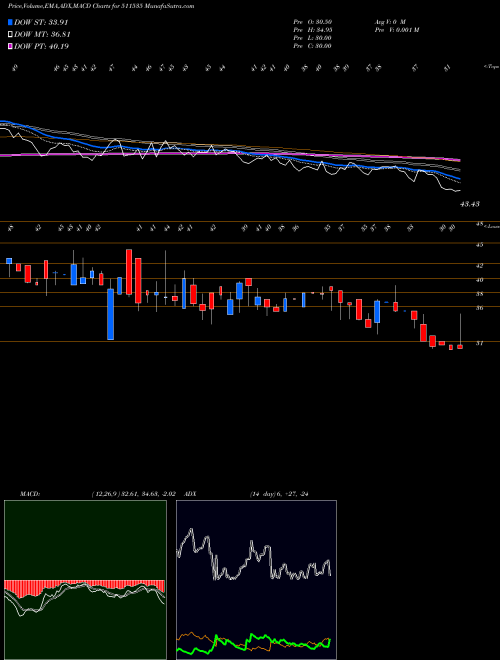Click the 43.43 value below the EMA lines
The width and height of the screenshot is (500, 660).
click(470, 204)
